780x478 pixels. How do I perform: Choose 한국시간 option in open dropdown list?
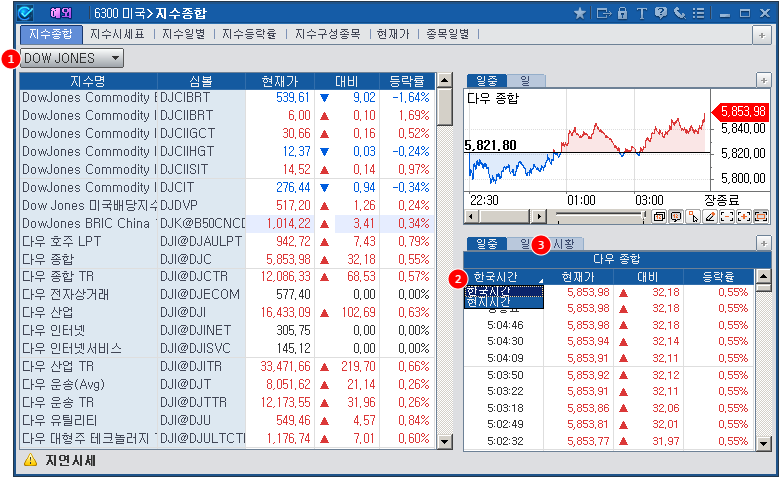tap(504, 291)
